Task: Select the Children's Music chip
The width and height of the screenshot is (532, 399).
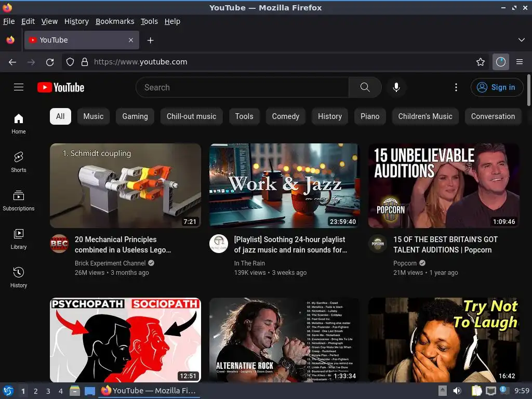Action: point(425,116)
